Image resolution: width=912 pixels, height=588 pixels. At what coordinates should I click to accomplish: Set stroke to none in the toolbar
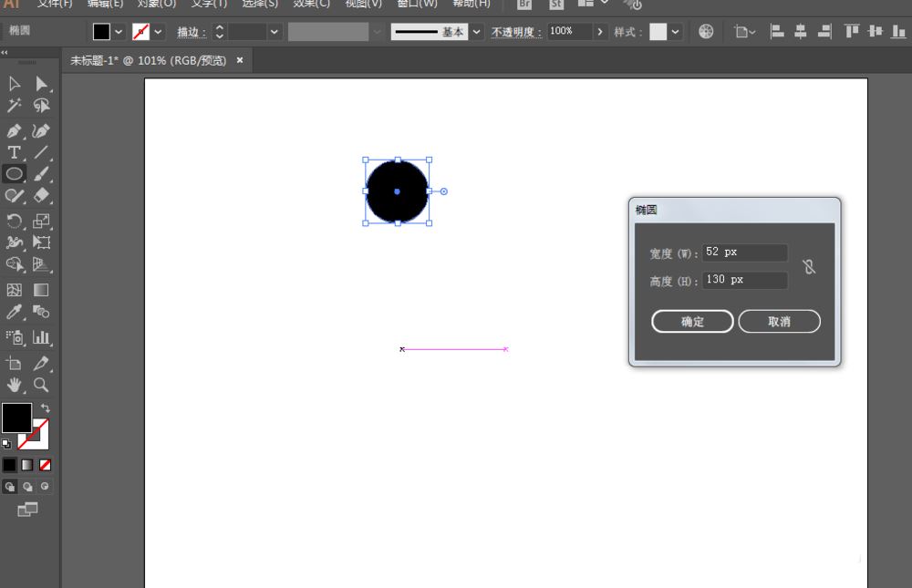(45, 464)
